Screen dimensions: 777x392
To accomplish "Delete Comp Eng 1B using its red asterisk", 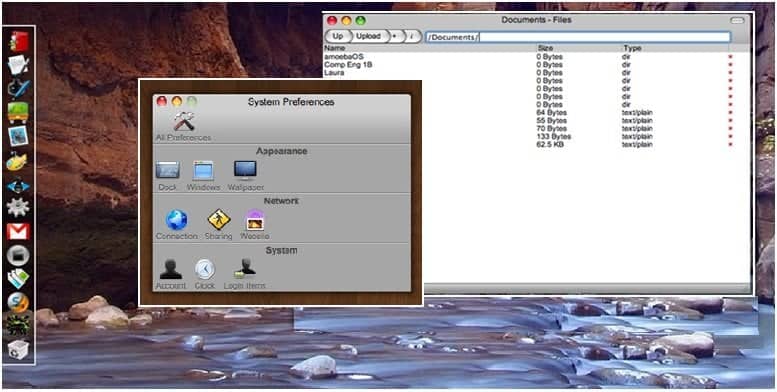I will point(730,65).
